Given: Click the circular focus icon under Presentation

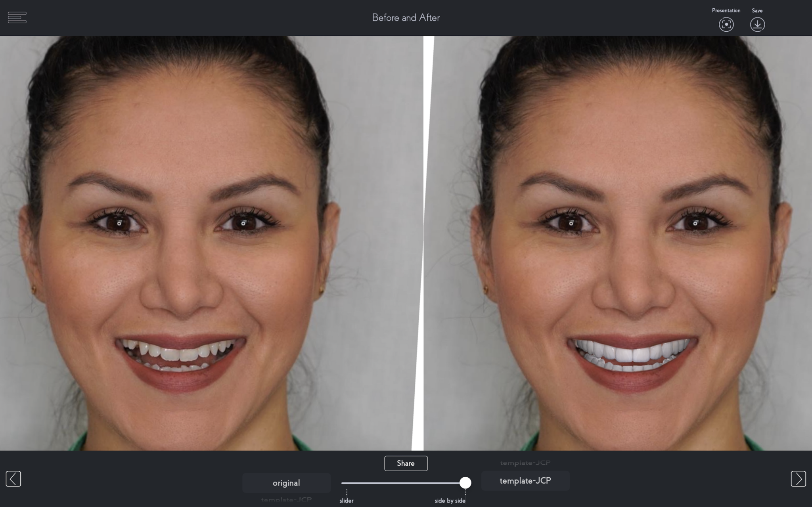Looking at the screenshot, I should (x=726, y=25).
